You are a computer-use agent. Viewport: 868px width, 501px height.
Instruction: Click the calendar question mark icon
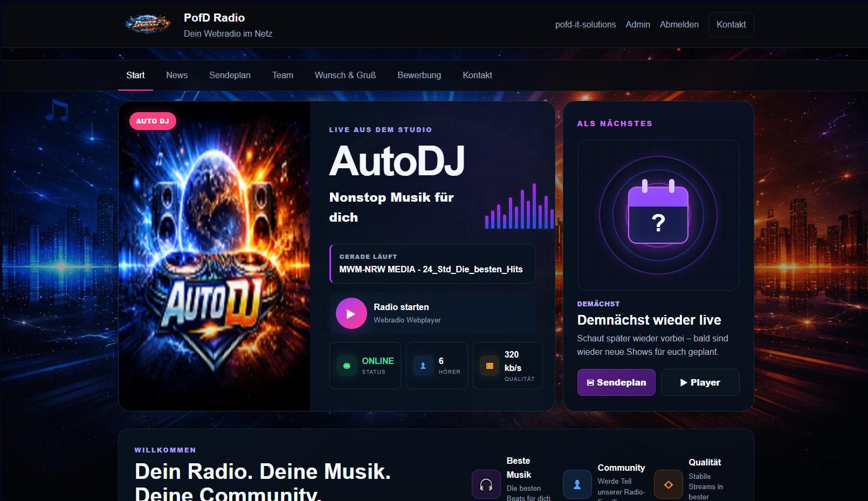coord(658,212)
